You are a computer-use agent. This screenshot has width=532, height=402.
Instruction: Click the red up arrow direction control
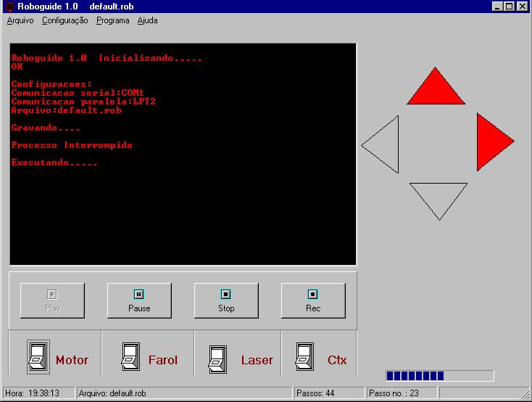click(436, 90)
